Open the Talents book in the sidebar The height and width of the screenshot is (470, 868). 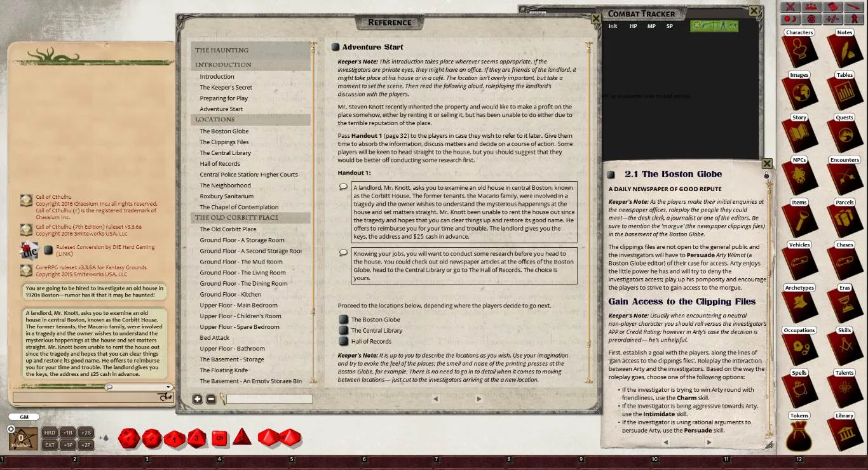pyautogui.click(x=844, y=389)
